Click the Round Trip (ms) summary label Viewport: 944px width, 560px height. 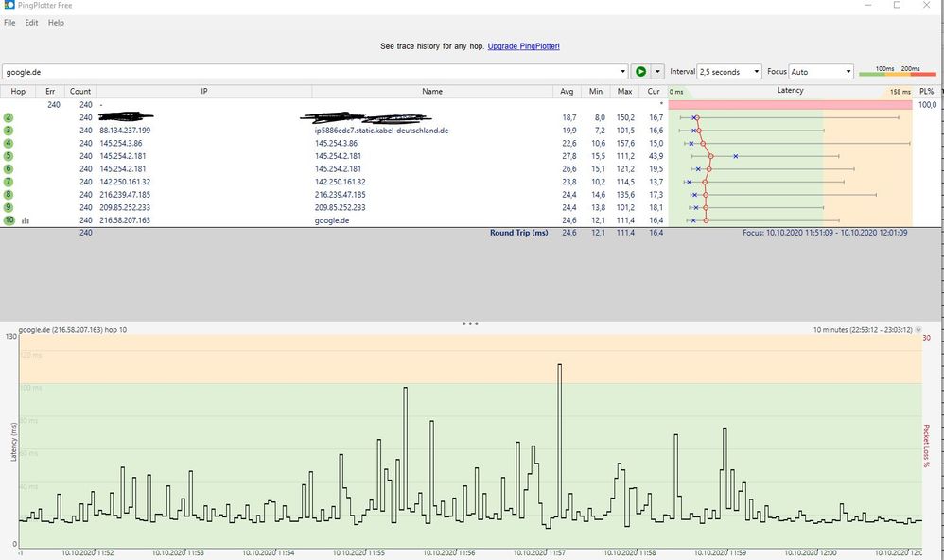point(519,233)
